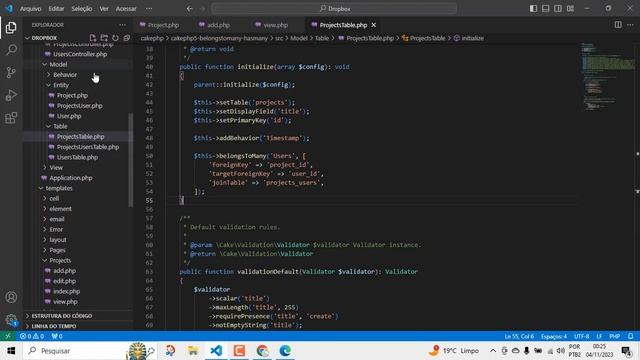The image size is (640, 360).
Task: Open editor more actions menu
Action: [630, 25]
